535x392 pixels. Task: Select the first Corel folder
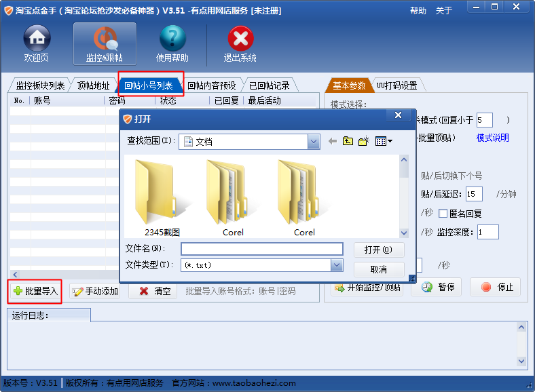233,198
